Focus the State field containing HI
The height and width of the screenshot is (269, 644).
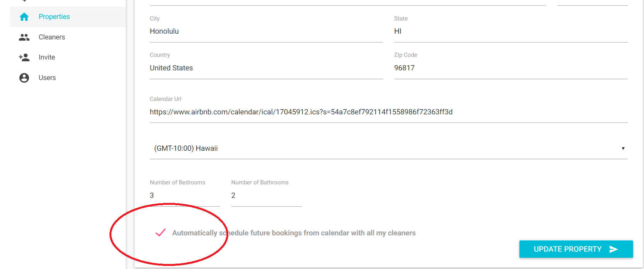[511, 31]
